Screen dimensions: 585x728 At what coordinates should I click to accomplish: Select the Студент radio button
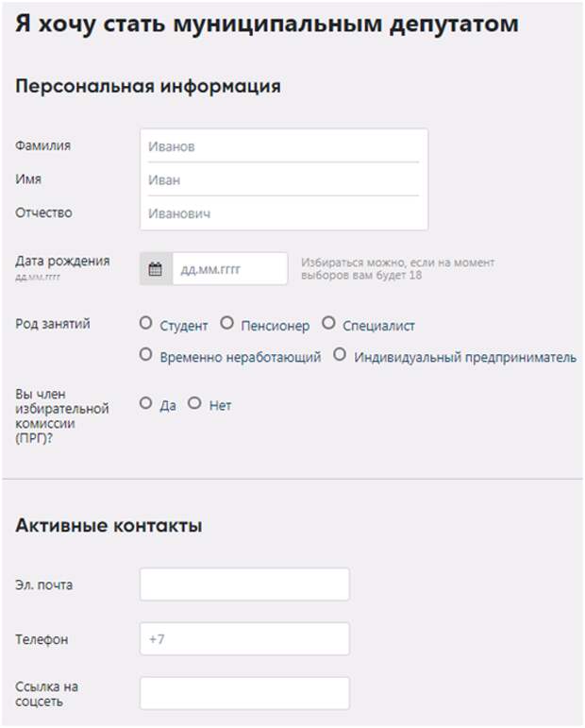coord(145,323)
